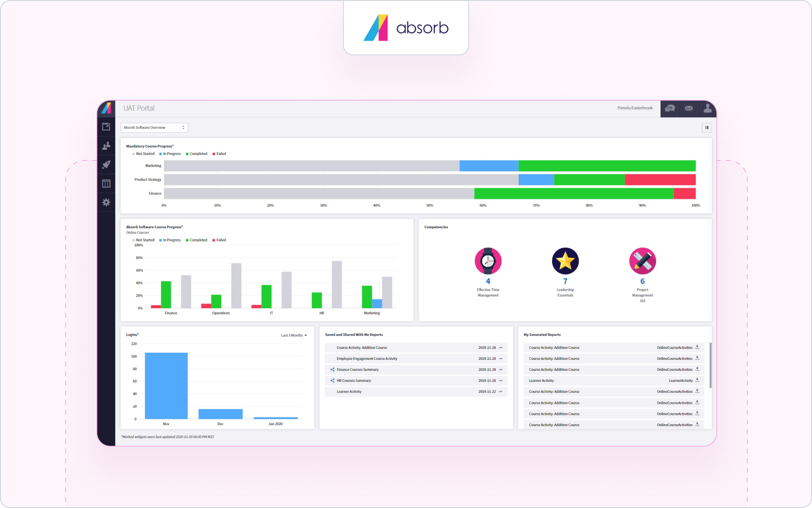This screenshot has width=812, height=508.
Task: Toggle In Progress legend in Online Courses chart
Action: (170, 240)
